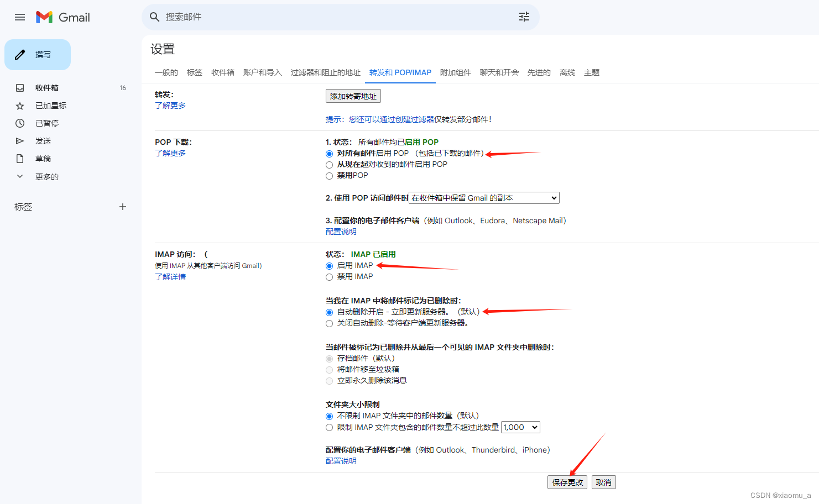This screenshot has height=504, width=819.
Task: Click the inbox icon in sidebar
Action: pyautogui.click(x=20, y=88)
